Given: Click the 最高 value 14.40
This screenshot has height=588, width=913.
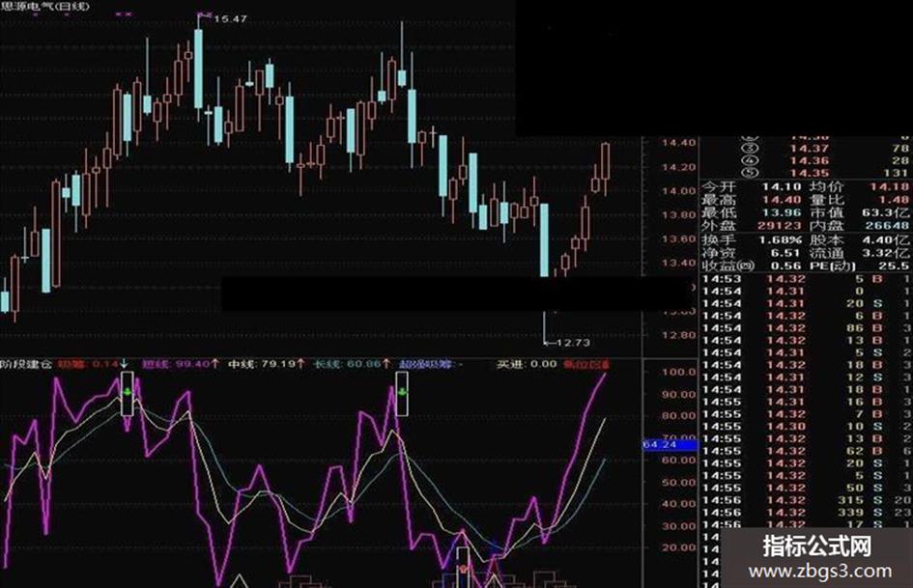Looking at the screenshot, I should click(x=782, y=200).
